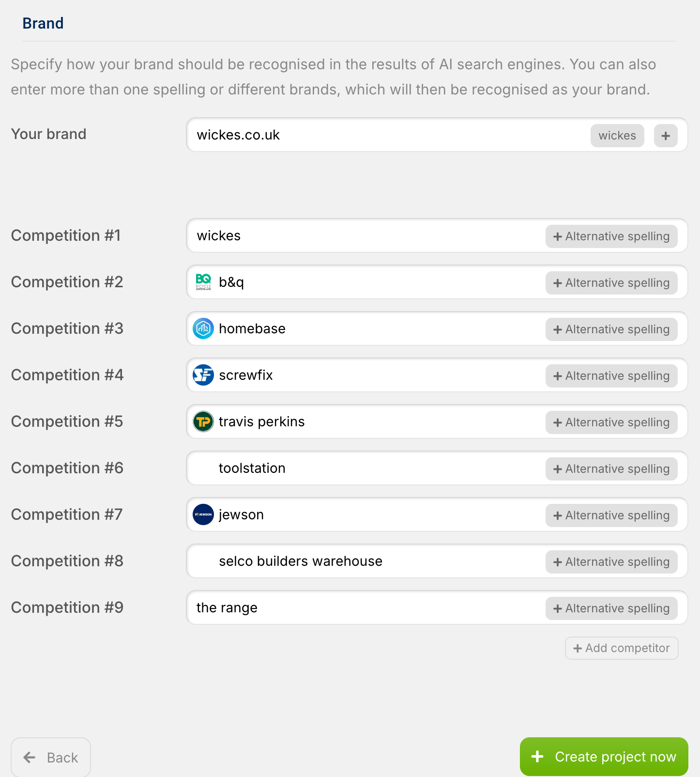Click the Back arrow icon
Viewport: 700px width, 777px height.
[x=30, y=757]
